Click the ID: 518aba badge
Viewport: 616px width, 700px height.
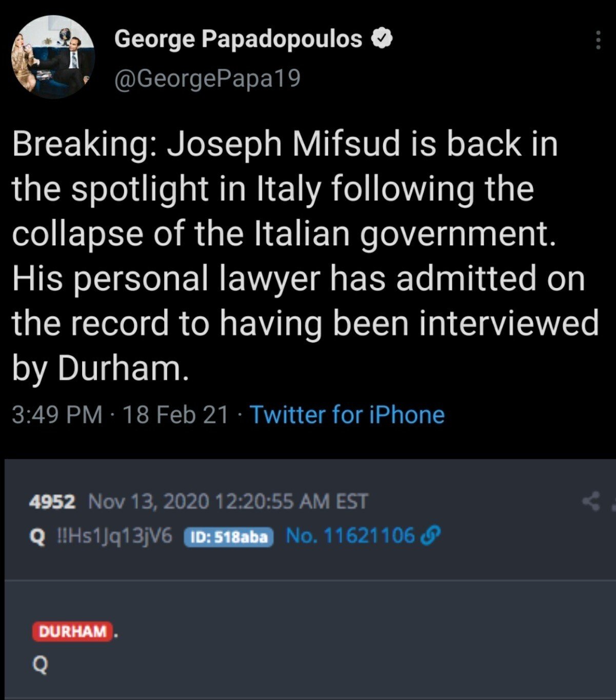click(x=229, y=537)
